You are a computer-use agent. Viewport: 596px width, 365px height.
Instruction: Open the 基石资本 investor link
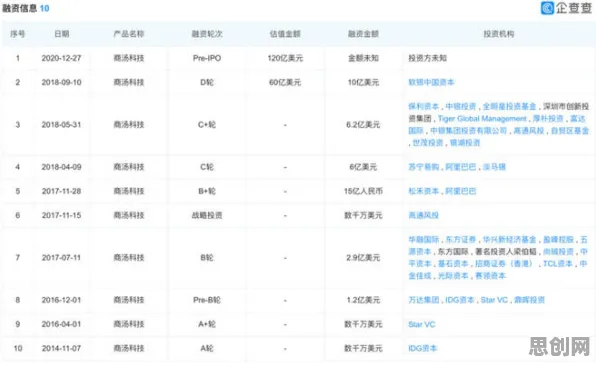(453, 264)
